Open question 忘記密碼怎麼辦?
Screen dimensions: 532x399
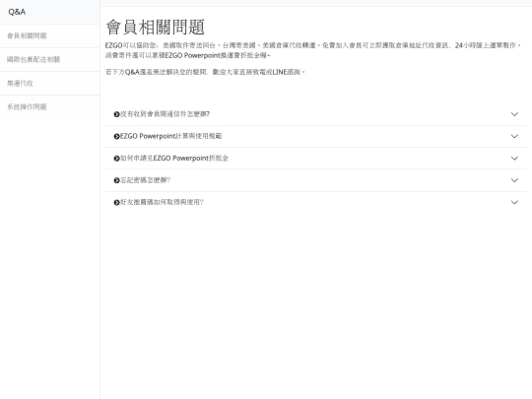[x=316, y=180]
